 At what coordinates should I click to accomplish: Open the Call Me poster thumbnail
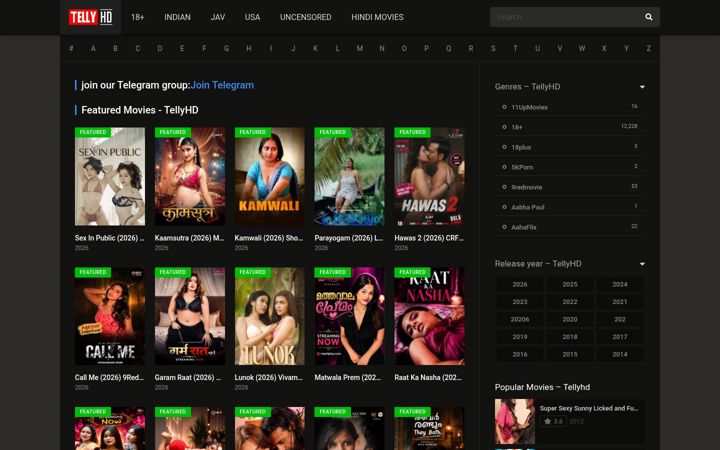point(110,316)
